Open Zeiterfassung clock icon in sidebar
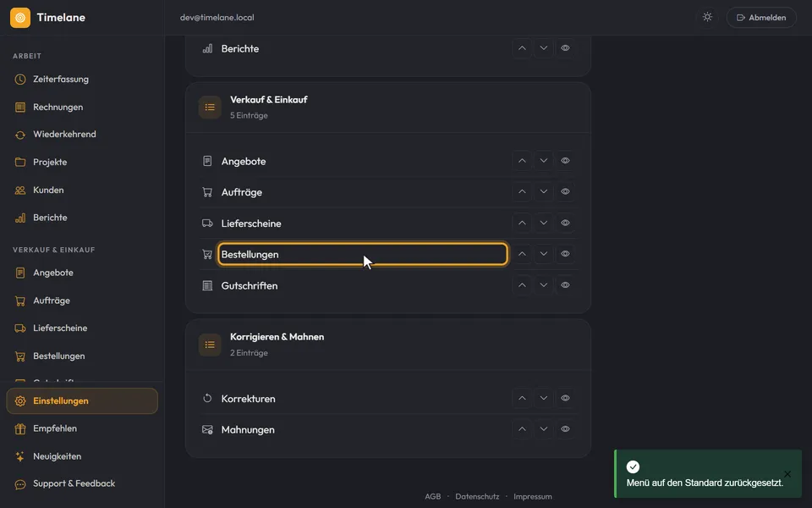The width and height of the screenshot is (812, 508). tap(20, 80)
